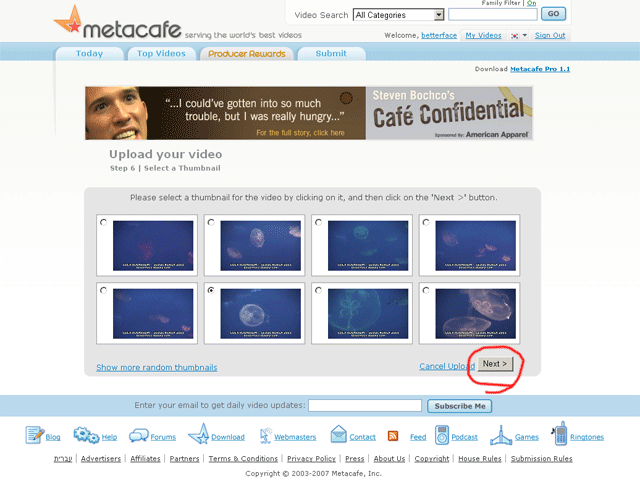This screenshot has height=480, width=640.
Task: Open the Partners footer link
Action: point(184,459)
